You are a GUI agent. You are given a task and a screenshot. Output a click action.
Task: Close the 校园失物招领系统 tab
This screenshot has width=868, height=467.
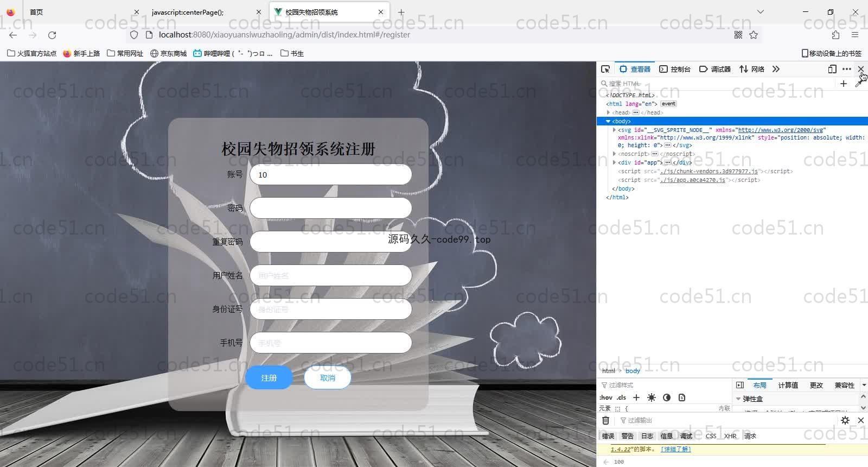click(381, 12)
